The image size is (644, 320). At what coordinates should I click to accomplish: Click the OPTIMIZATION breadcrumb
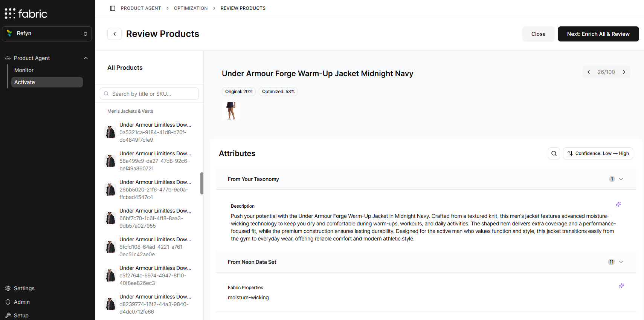coord(191,8)
